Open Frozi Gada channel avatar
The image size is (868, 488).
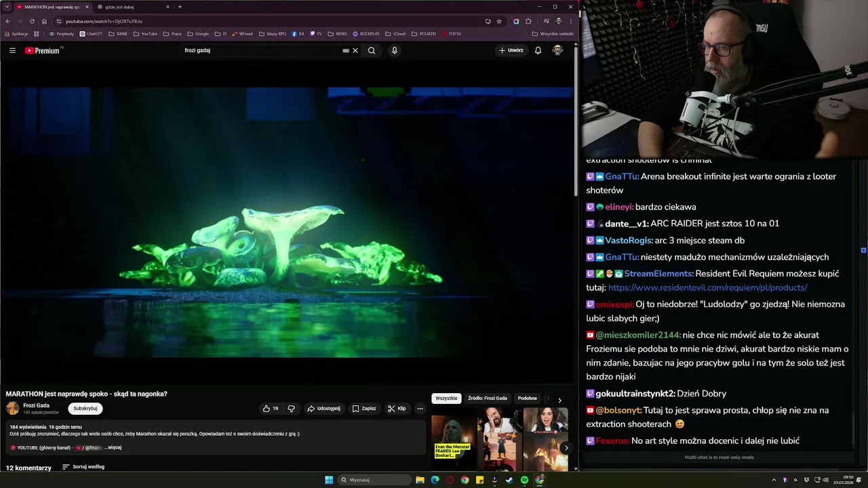point(13,408)
